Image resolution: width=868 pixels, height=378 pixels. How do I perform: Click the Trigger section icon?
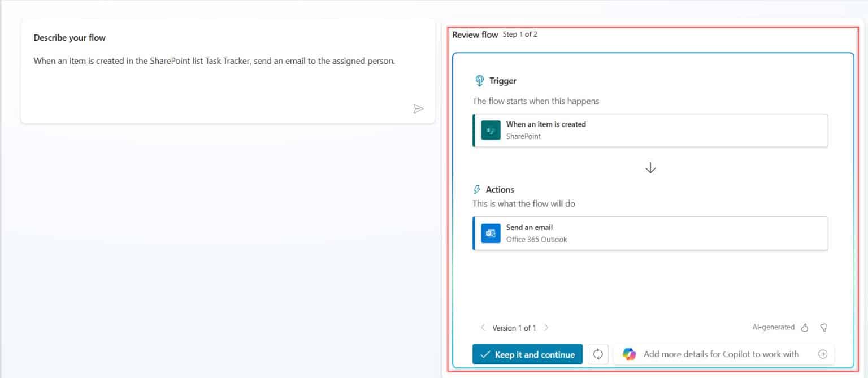479,81
